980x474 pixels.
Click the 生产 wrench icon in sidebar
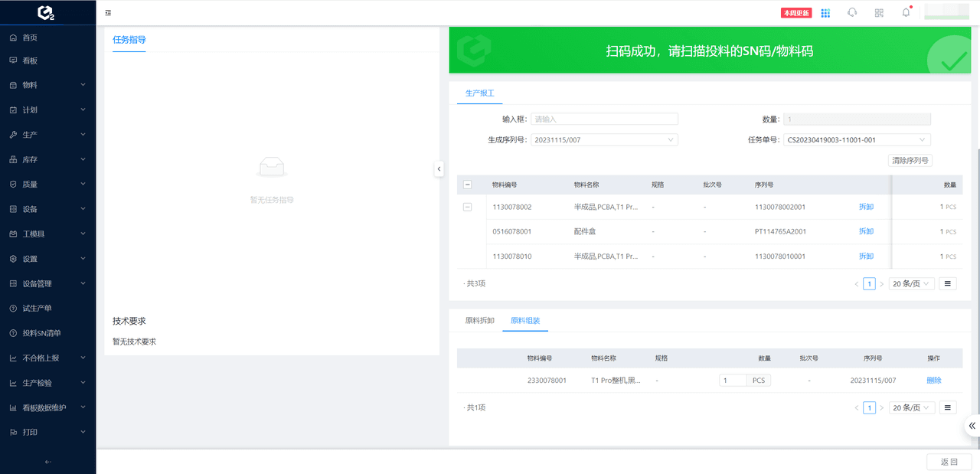13,135
